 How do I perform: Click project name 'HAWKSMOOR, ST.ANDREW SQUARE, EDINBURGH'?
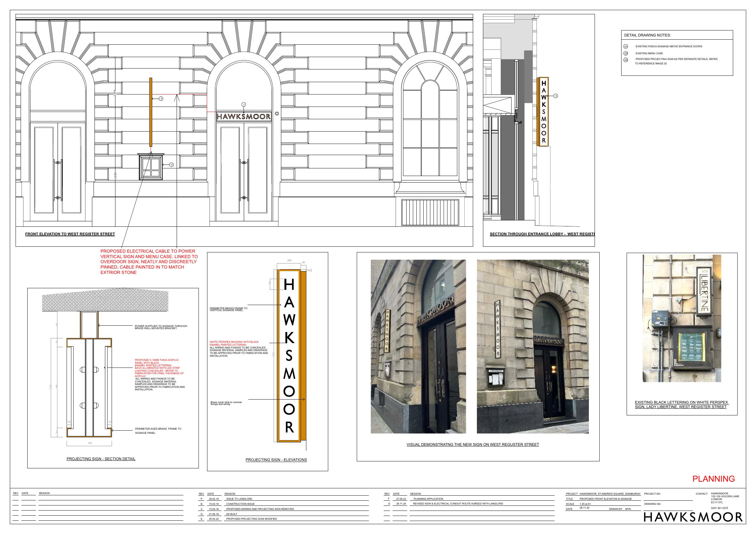point(610,494)
